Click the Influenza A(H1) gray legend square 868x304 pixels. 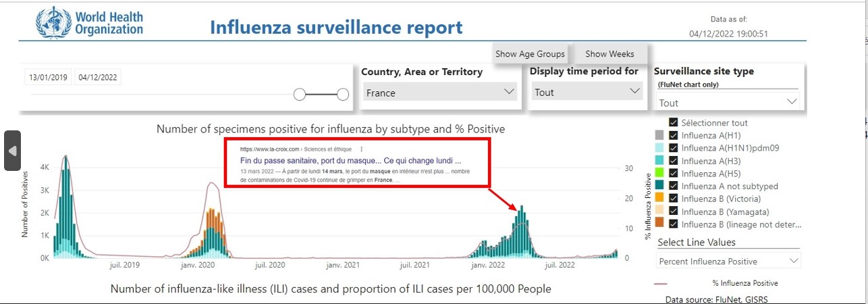(x=661, y=135)
